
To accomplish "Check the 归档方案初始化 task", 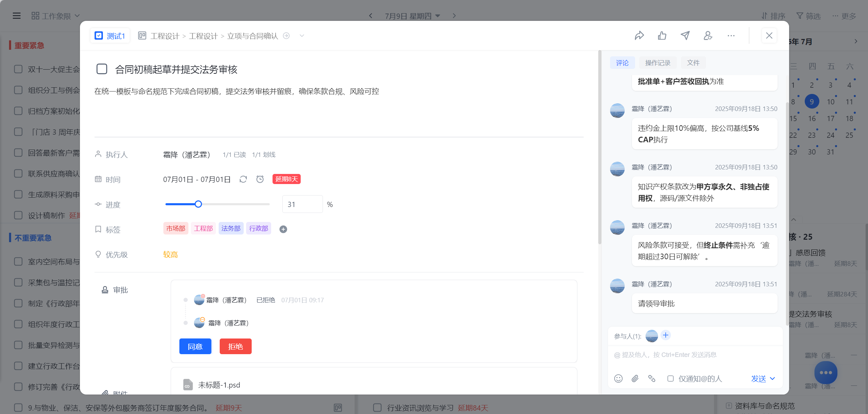I will 18,111.
